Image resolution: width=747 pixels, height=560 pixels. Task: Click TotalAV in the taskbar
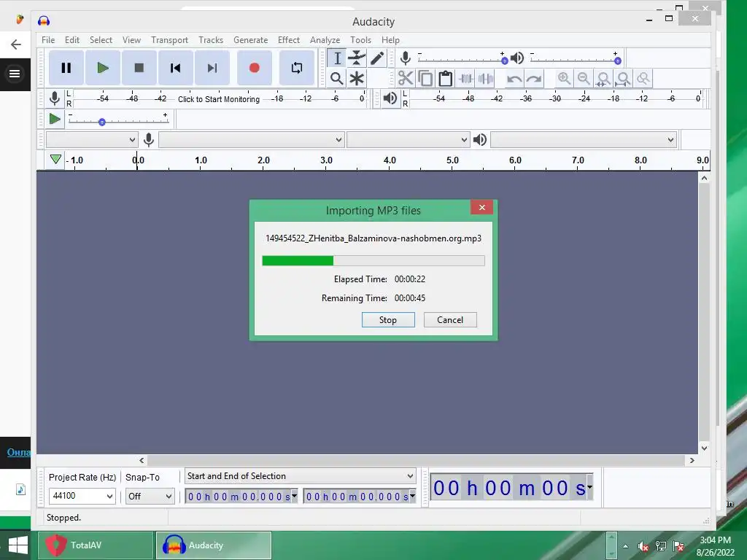point(96,545)
